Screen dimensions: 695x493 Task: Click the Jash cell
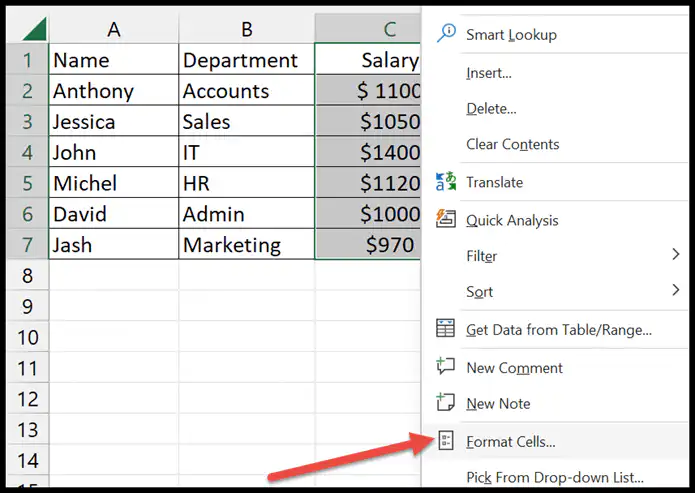tap(113, 244)
